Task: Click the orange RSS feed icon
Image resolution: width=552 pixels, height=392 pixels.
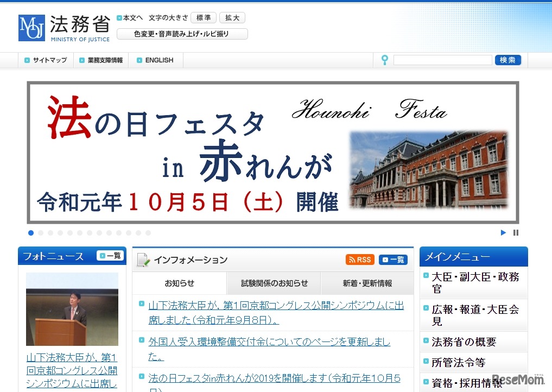Action: (x=360, y=260)
